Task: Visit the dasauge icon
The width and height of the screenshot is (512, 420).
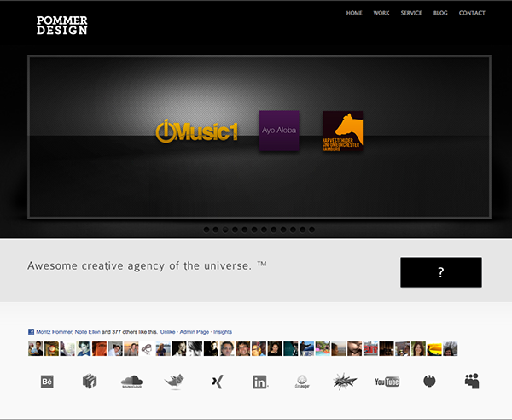Action: 302,382
